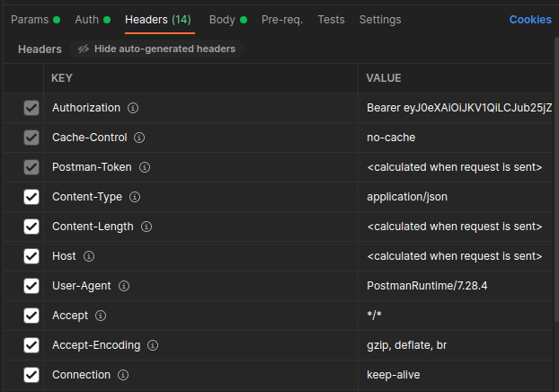The width and height of the screenshot is (559, 392).
Task: Toggle the Connection header checkbox
Action: coord(31,375)
